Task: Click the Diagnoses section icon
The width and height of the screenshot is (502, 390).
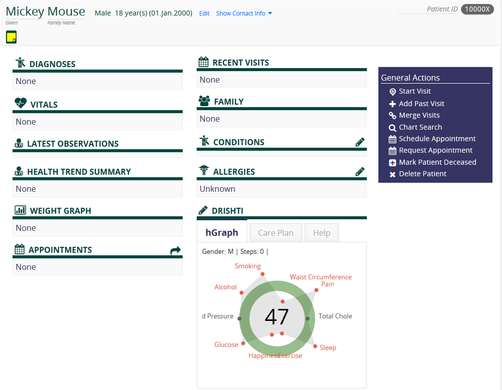Action: click(20, 62)
